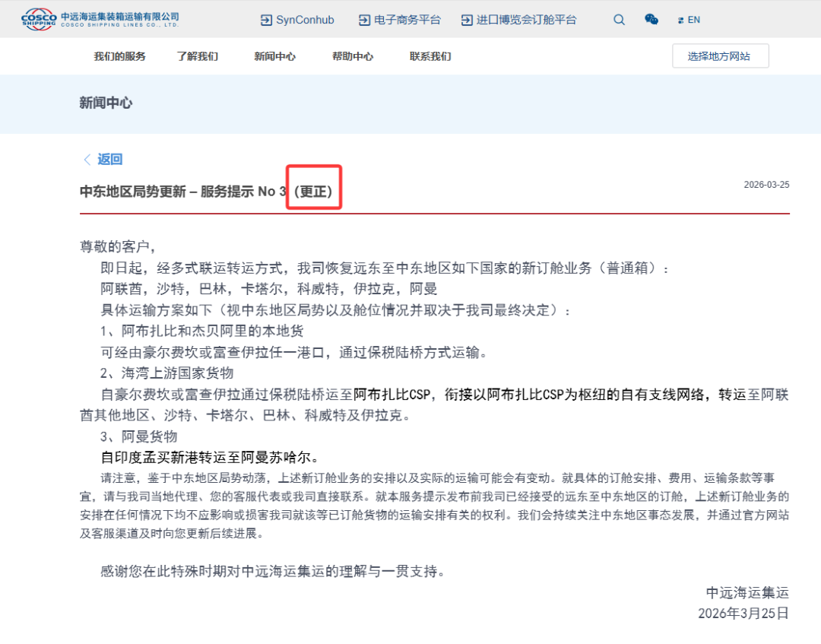Click the 中东地区局势更新 article title
Screen dimensions: 821x644
click(182, 192)
